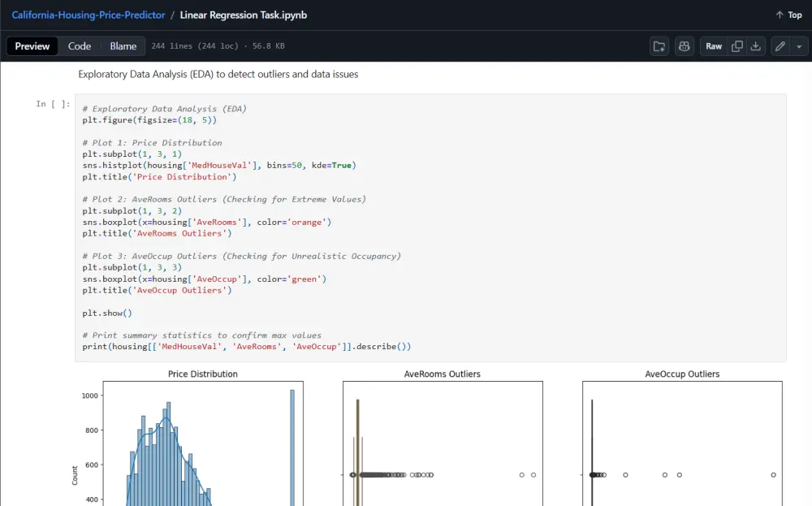
Task: Expand the edit options caret beside the pencil
Action: point(799,46)
